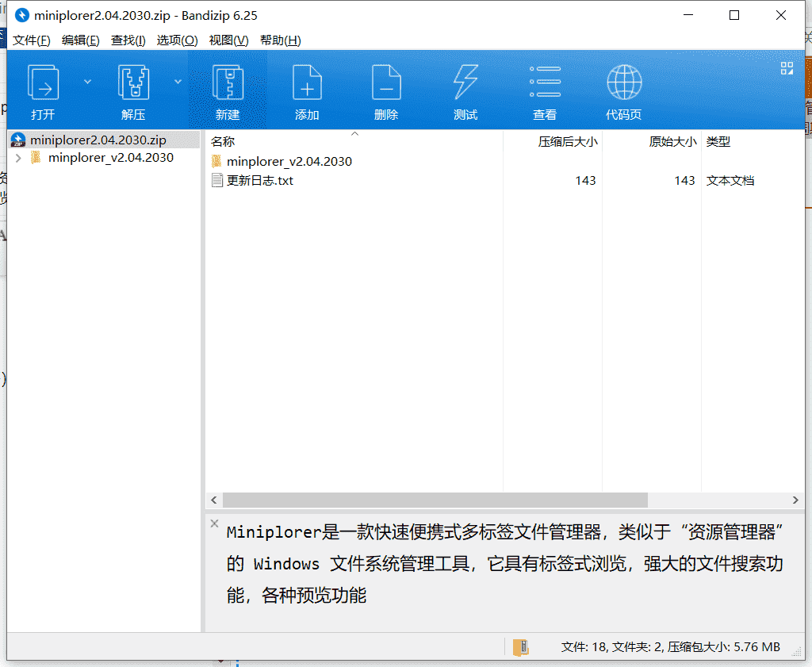Screen dimensions: 812x667
Task: Open the 视图(V) menu
Action: pyautogui.click(x=228, y=40)
